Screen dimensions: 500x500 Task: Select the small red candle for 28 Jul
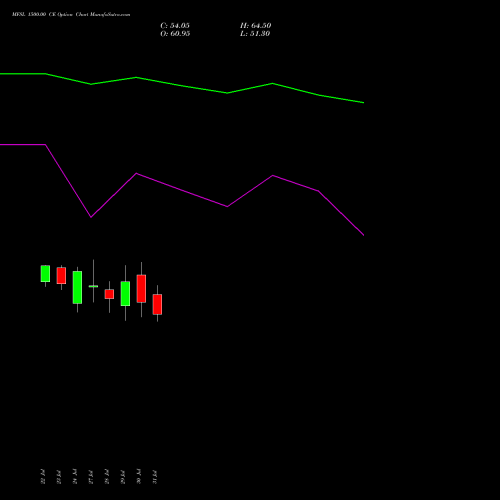click(109, 294)
